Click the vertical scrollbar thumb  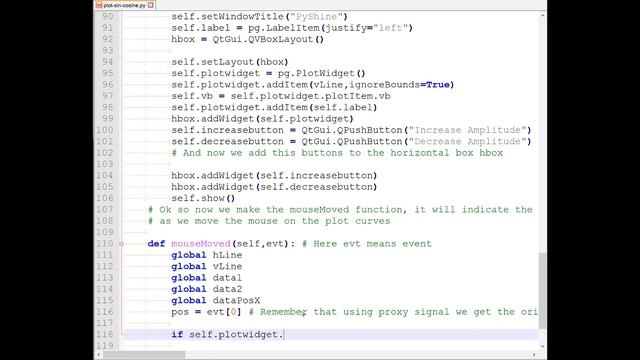pyautogui.click(x=542, y=291)
